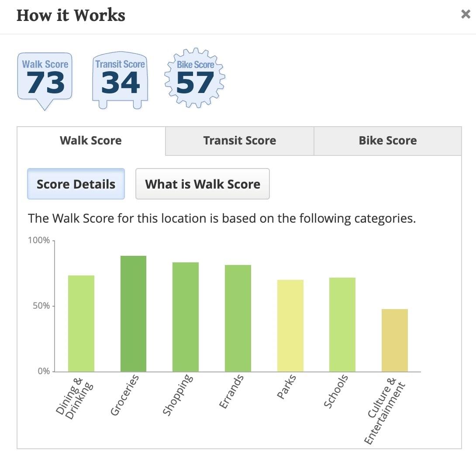Click the Groceries axis label
The width and height of the screenshot is (476, 461).
[125, 395]
